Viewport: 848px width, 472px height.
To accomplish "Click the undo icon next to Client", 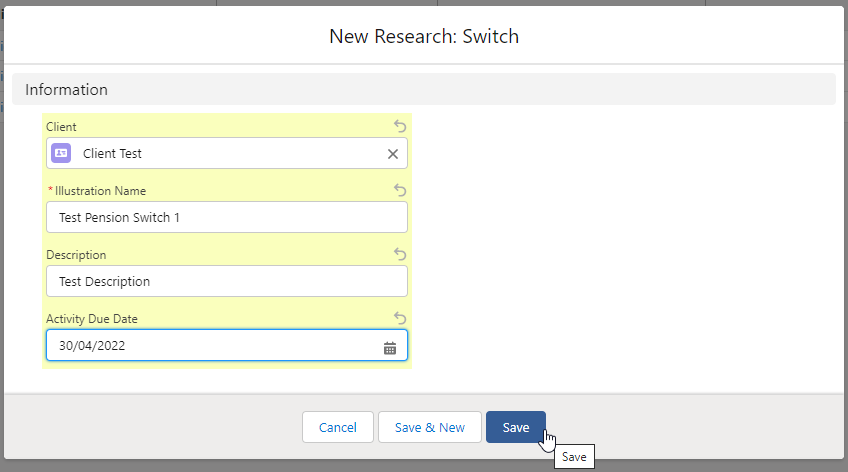I will coord(400,126).
